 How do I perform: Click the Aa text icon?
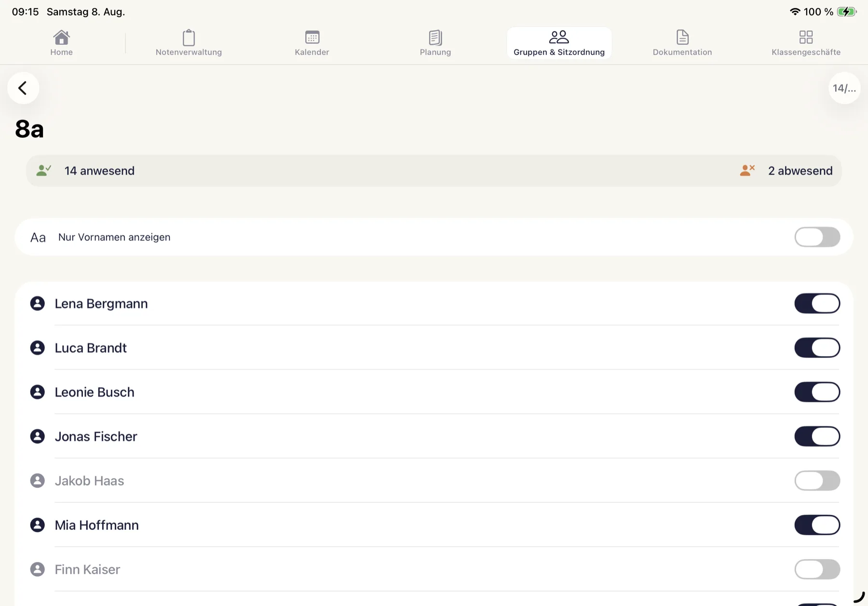click(38, 237)
